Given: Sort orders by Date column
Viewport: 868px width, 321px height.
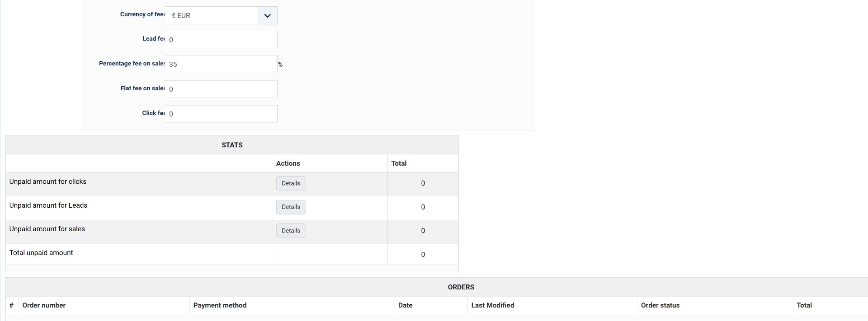Looking at the screenshot, I should tap(405, 306).
